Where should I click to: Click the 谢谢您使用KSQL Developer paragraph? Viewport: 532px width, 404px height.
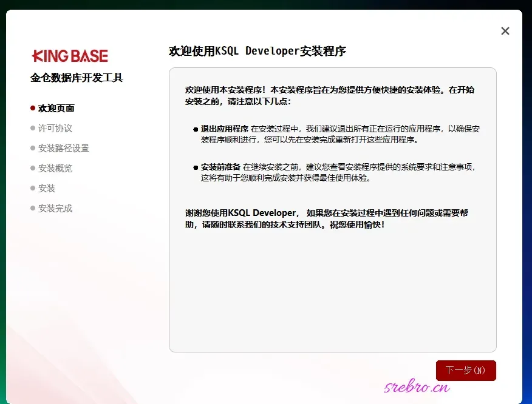click(x=326, y=218)
